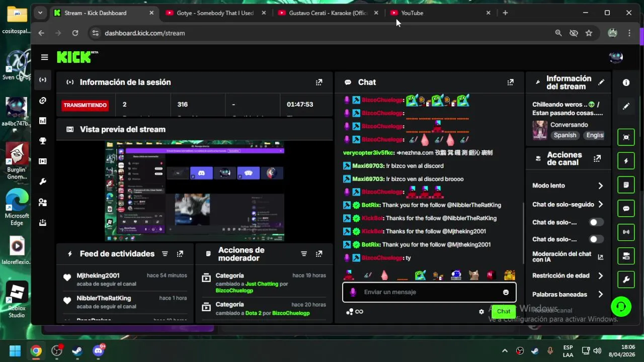Pop out the Información de la sesión panel
The height and width of the screenshot is (362, 644).
319,82
